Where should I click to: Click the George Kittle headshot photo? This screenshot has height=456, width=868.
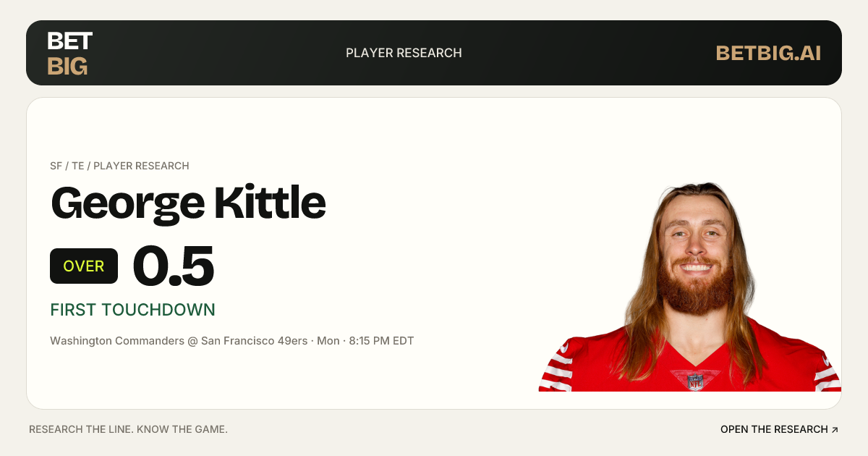click(x=690, y=287)
